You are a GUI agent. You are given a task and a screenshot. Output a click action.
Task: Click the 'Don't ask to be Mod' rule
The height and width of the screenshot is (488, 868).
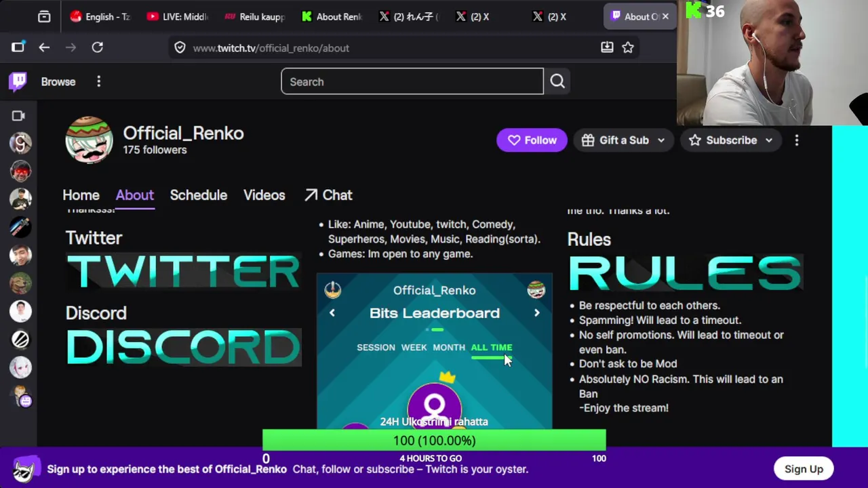click(x=628, y=364)
